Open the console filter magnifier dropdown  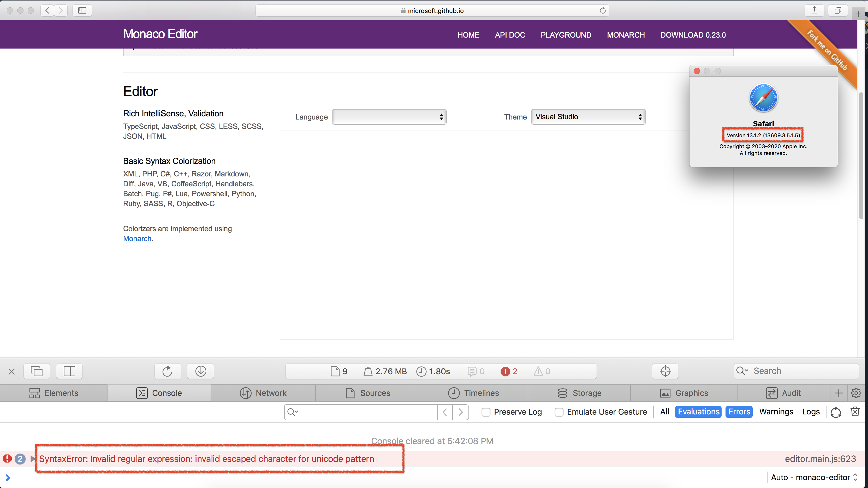pyautogui.click(x=293, y=412)
